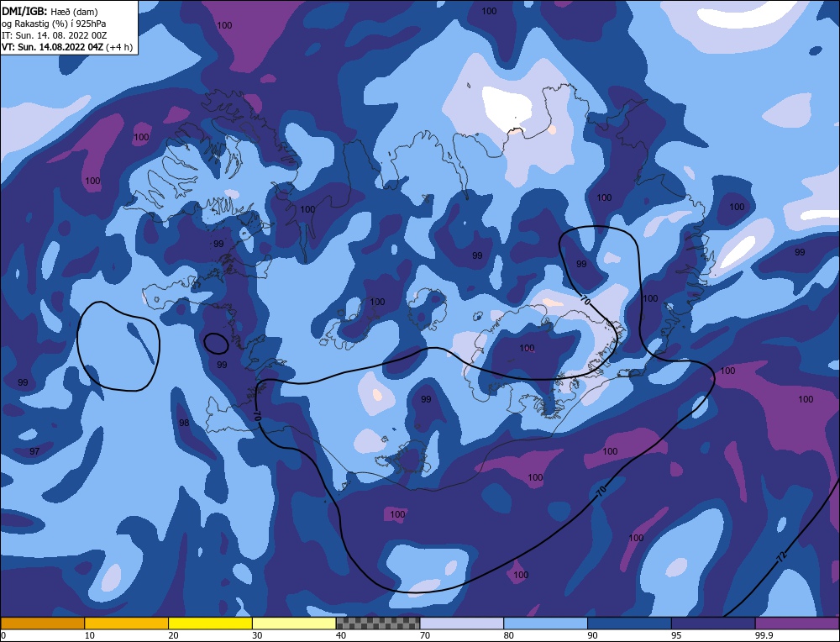
Task: Click the purple above-99.9 legend swatch
Action: click(x=797, y=623)
